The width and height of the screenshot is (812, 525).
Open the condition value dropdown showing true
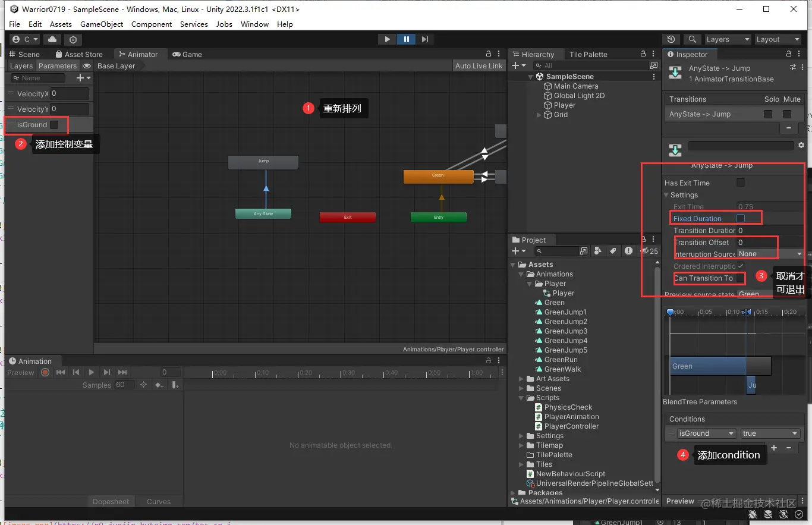pos(770,433)
